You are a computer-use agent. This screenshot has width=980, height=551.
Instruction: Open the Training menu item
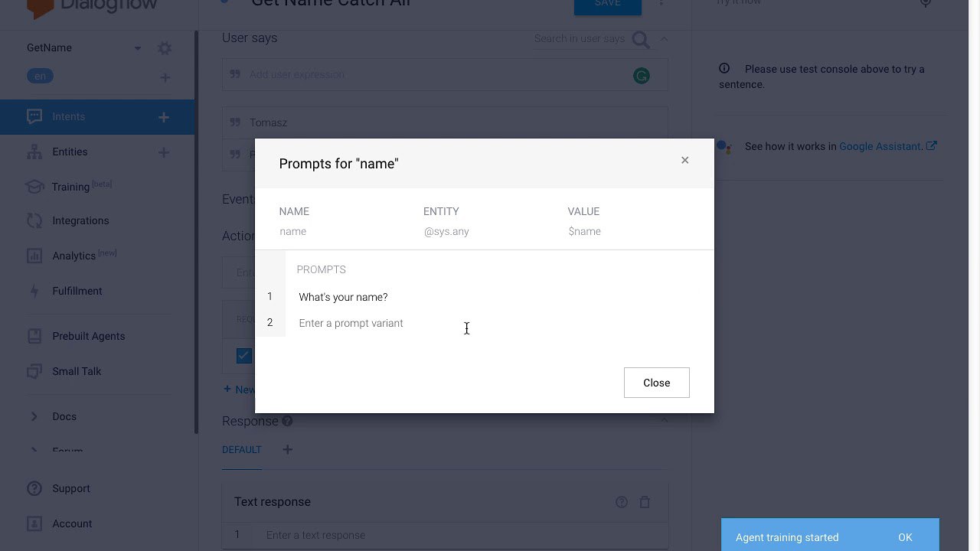(70, 187)
